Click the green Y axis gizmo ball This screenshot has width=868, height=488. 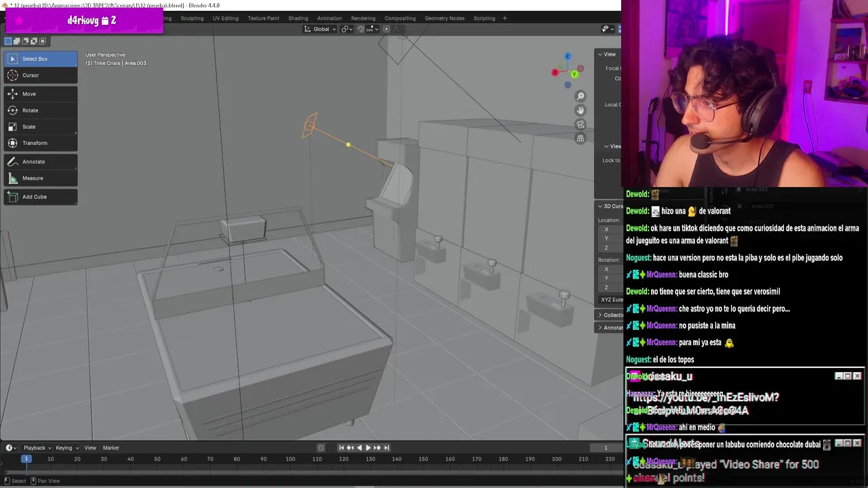(574, 74)
